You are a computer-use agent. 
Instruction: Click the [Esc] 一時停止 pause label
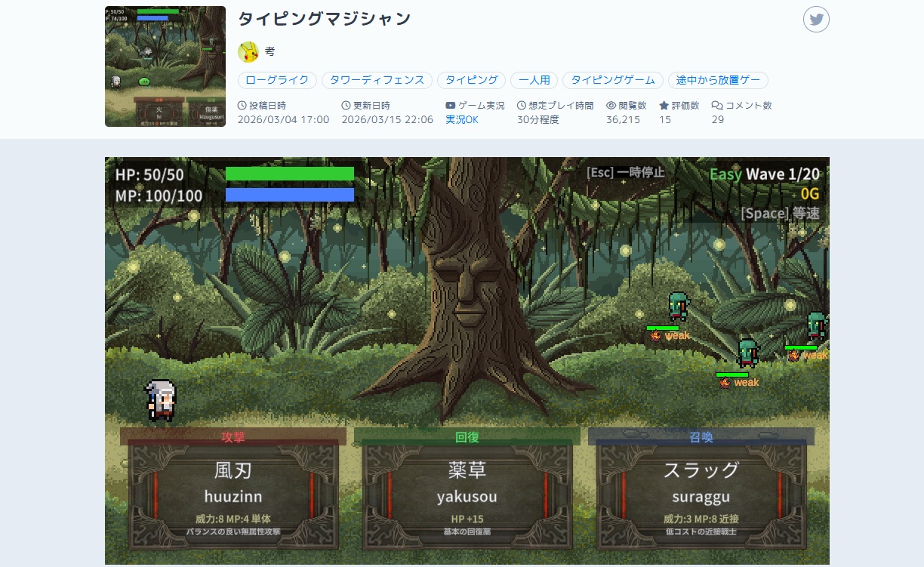[x=625, y=172]
